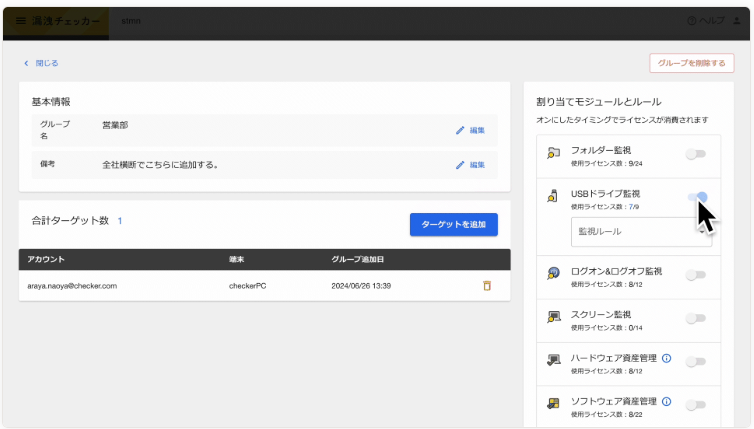Click the date 2024/06/26 13:39
754x429 pixels.
pyautogui.click(x=361, y=286)
